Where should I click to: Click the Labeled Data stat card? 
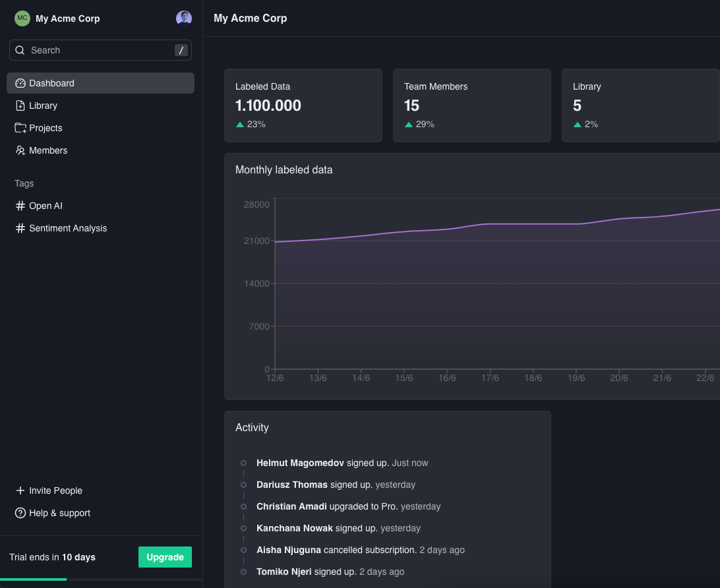point(303,105)
